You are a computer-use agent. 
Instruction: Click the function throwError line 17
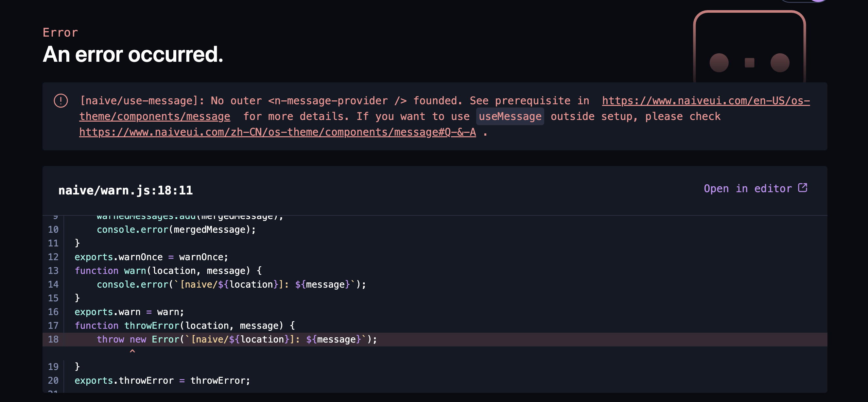coord(184,326)
